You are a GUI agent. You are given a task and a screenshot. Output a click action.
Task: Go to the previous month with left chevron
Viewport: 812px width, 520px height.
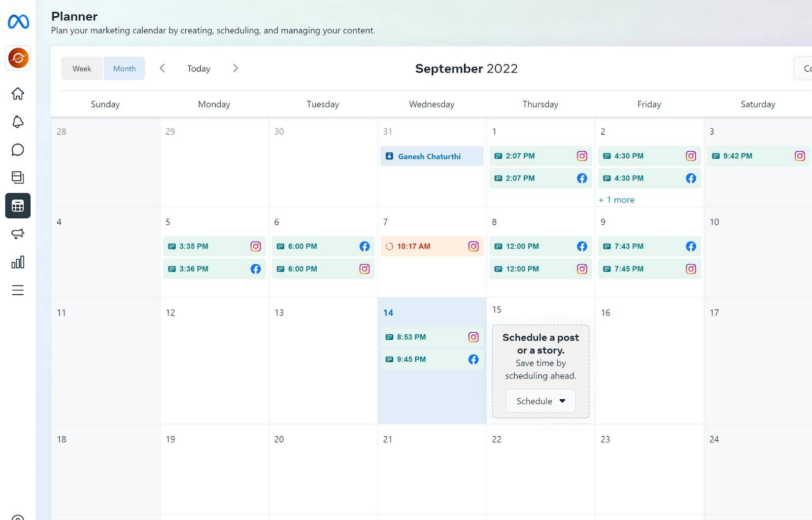point(162,68)
